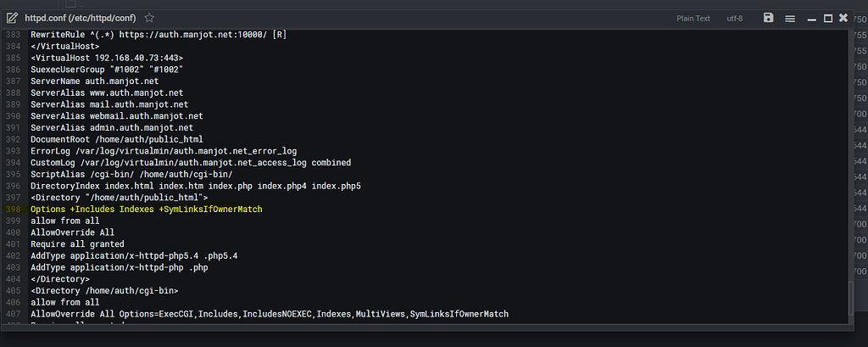Place cursor in highlighted Options +Includes line
This screenshot has height=347, width=868.
(146, 209)
